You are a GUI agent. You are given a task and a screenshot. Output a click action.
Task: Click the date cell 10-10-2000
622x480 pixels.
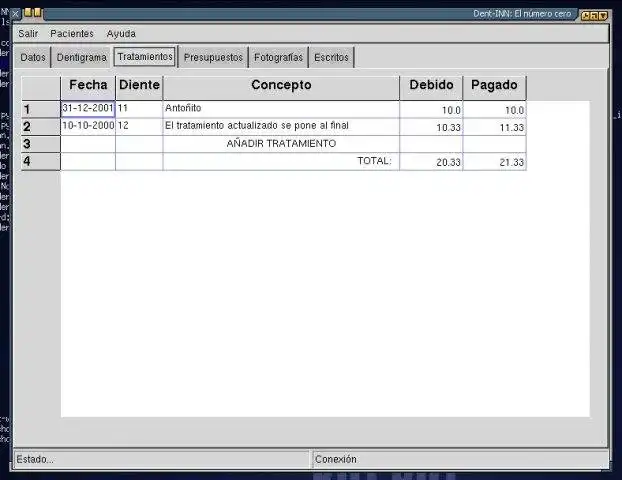(x=88, y=127)
